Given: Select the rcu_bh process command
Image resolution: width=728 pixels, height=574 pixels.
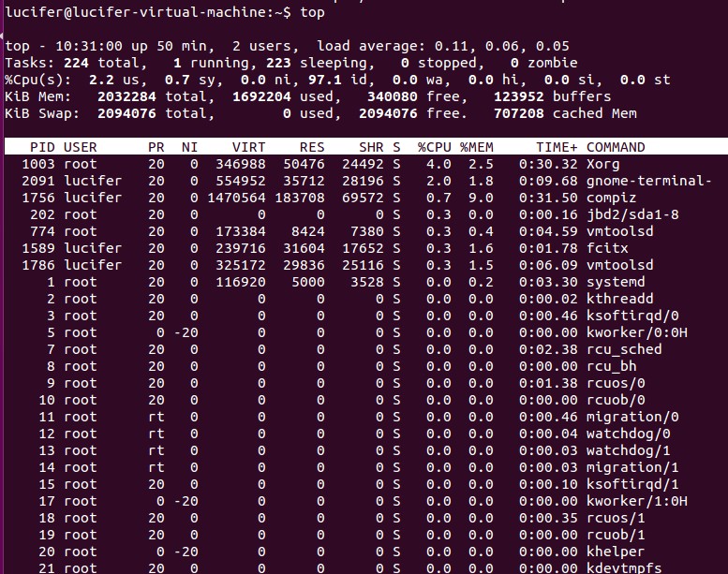Looking at the screenshot, I should click(611, 366).
